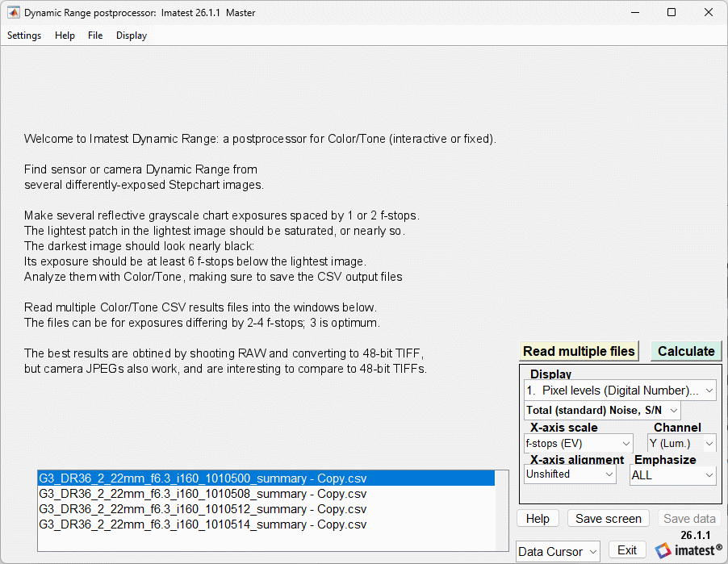The image size is (728, 564).
Task: Open the Data Cursor dropdown
Action: click(558, 551)
